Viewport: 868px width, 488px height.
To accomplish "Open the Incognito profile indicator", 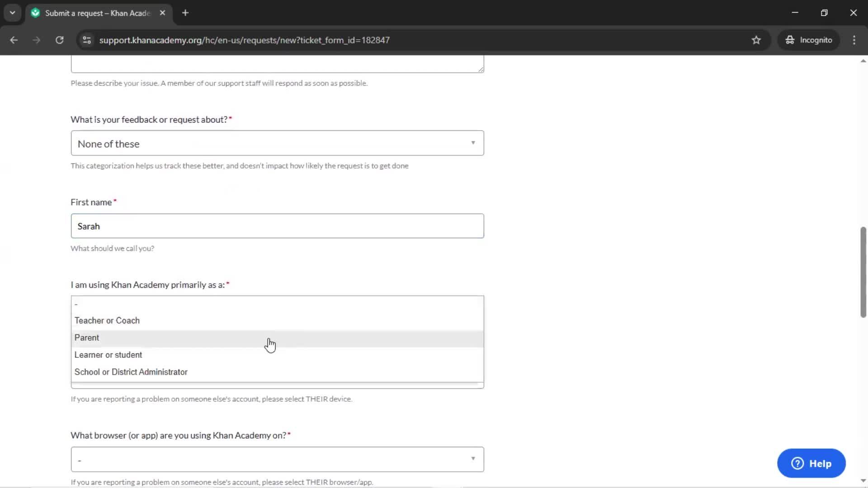I will (809, 40).
